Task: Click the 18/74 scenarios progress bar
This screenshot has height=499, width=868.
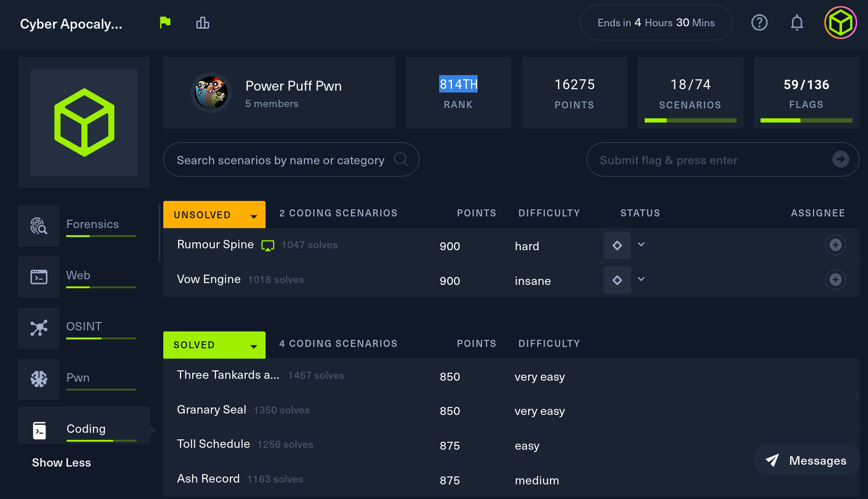Action: 690,121
